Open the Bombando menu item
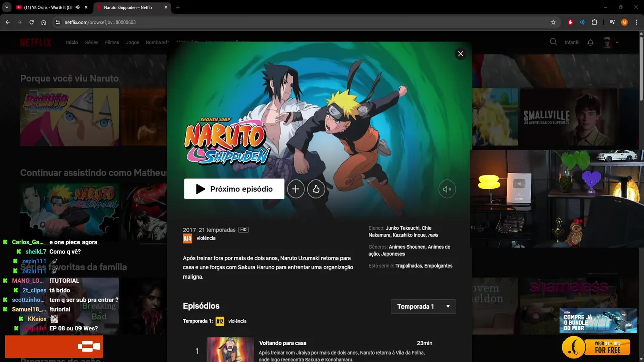The width and height of the screenshot is (644, 362). (x=157, y=43)
